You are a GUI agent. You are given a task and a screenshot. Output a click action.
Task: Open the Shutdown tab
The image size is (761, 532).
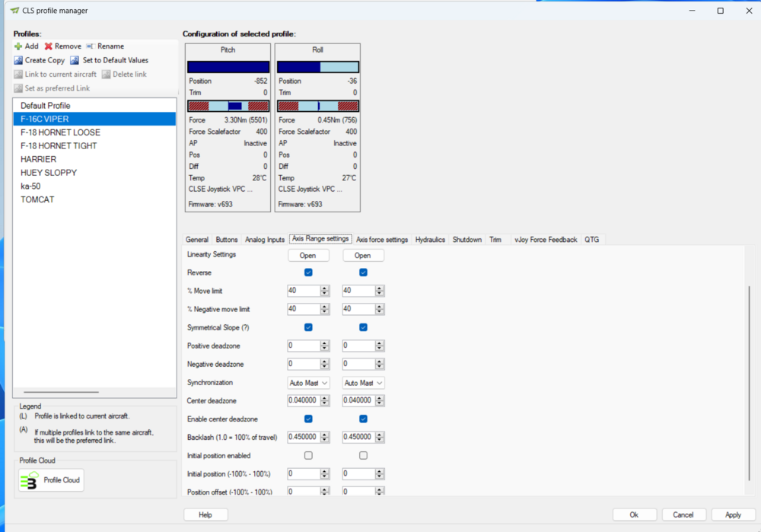[x=467, y=239]
